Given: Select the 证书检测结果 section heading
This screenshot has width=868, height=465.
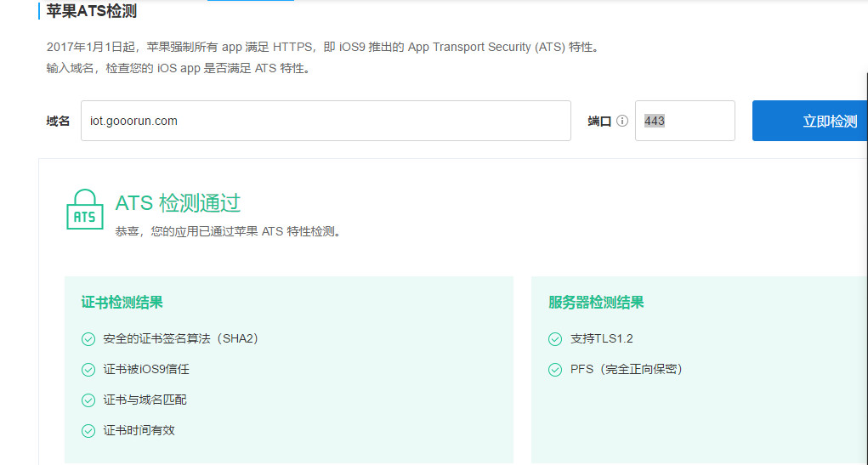Looking at the screenshot, I should [x=122, y=303].
